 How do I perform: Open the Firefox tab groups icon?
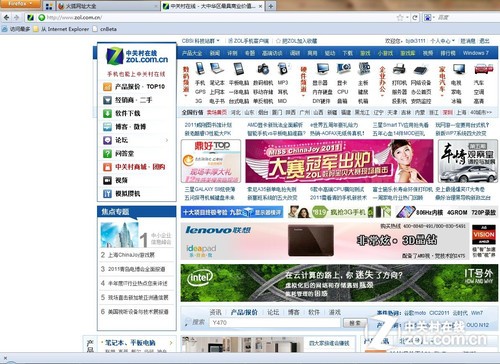point(49,6)
